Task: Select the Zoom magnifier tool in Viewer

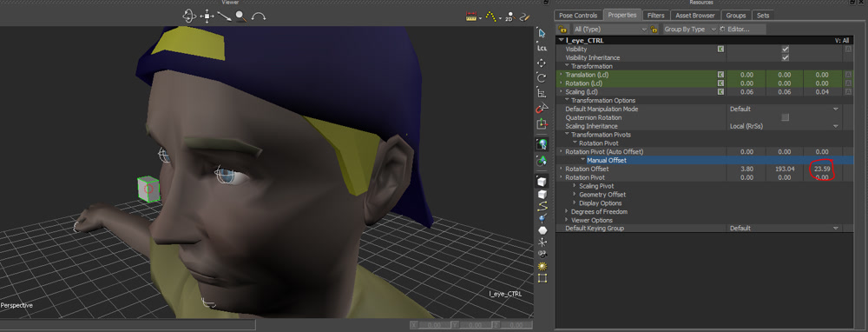Action: coord(240,16)
